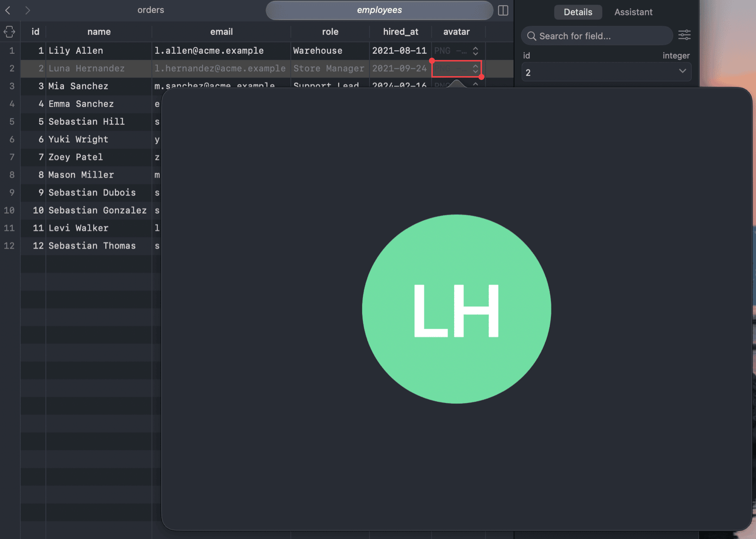Select email cell l.hernandez@acme.example
This screenshot has height=539, width=756.
[x=221, y=69]
